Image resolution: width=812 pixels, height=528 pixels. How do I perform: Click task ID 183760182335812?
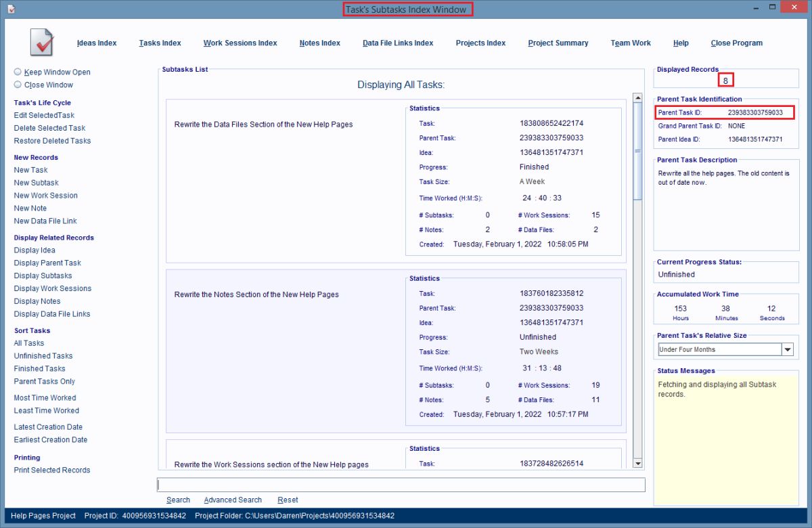551,294
